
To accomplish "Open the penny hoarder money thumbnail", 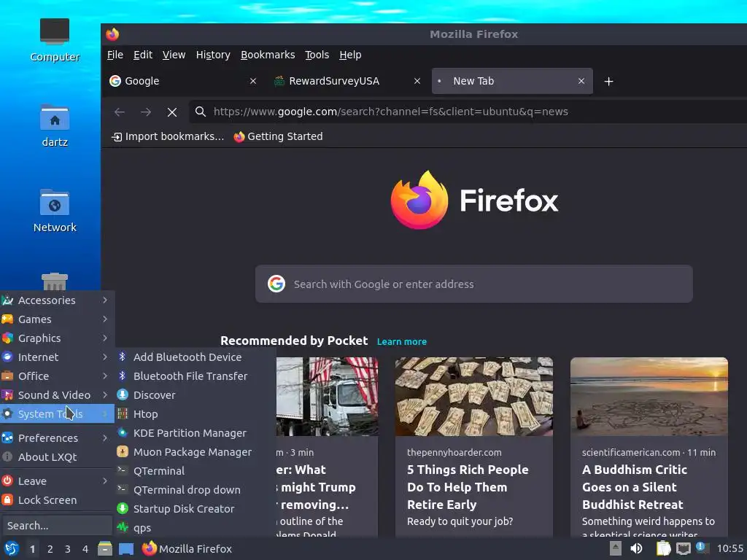I will click(x=474, y=396).
